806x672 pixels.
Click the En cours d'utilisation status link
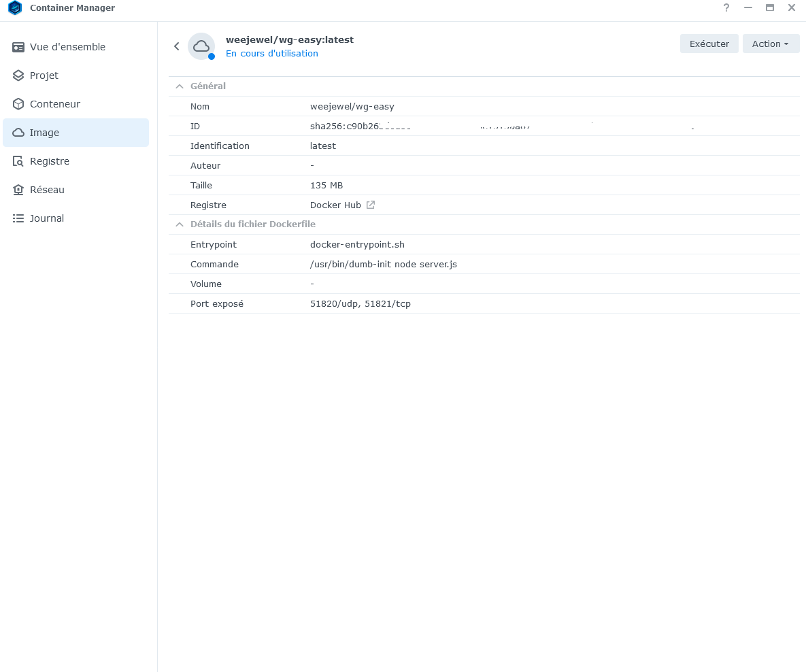(x=272, y=54)
